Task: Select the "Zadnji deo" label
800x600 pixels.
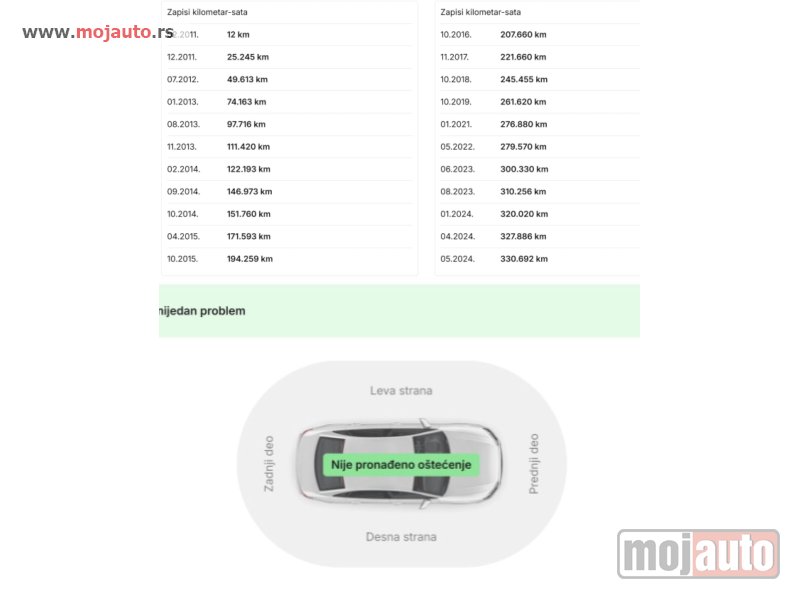Action: pyautogui.click(x=269, y=464)
